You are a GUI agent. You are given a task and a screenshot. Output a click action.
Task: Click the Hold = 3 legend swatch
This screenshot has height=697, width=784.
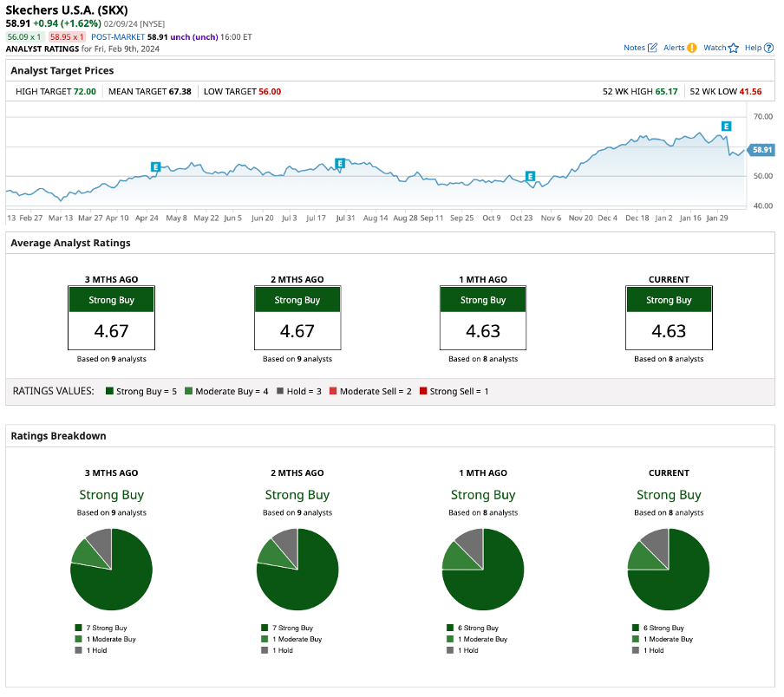[280, 391]
